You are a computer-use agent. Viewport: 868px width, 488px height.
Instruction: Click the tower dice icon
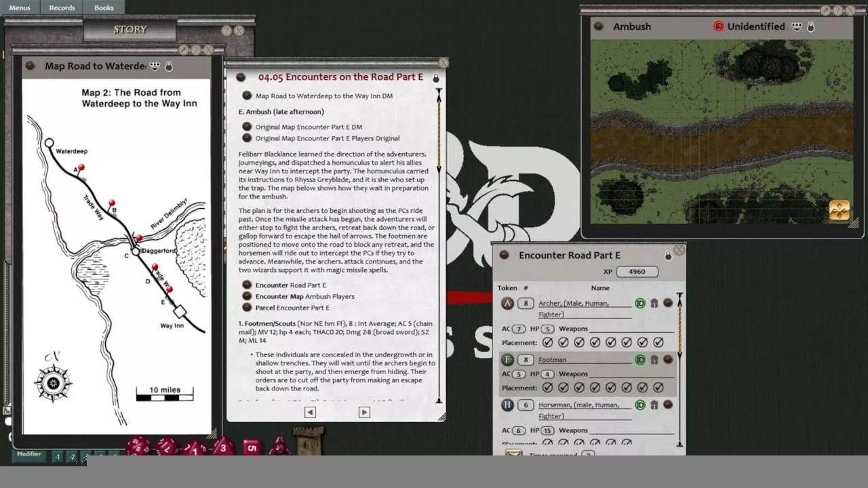click(309, 441)
